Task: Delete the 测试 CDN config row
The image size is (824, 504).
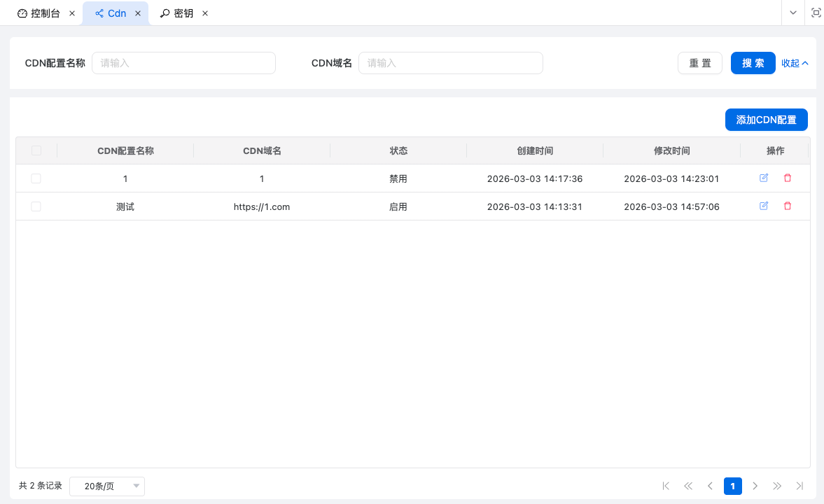Action: click(x=788, y=206)
